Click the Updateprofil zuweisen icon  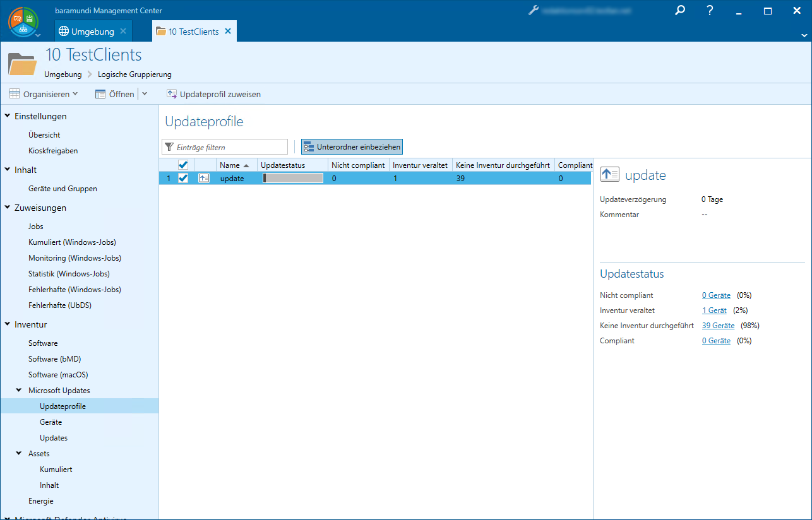[x=172, y=94]
